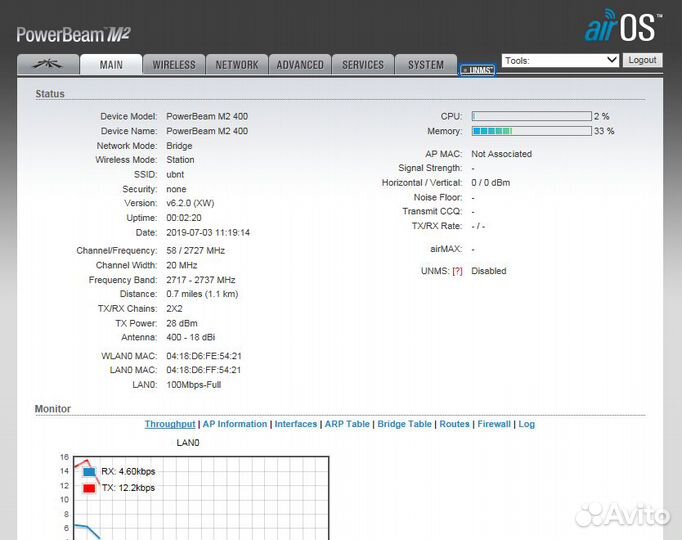Screen dimensions: 682x540
Task: Click the UNMS status 'Disabled'
Action: tap(489, 271)
